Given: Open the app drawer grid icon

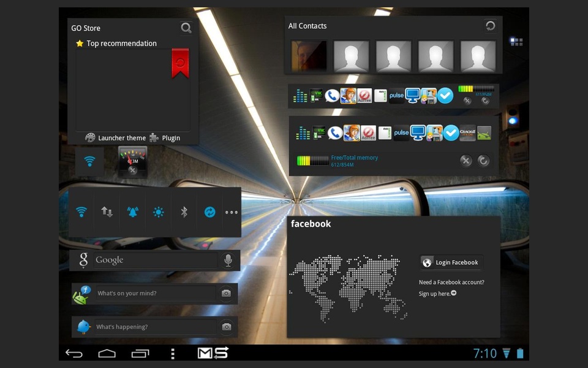Looking at the screenshot, I should pos(516,41).
